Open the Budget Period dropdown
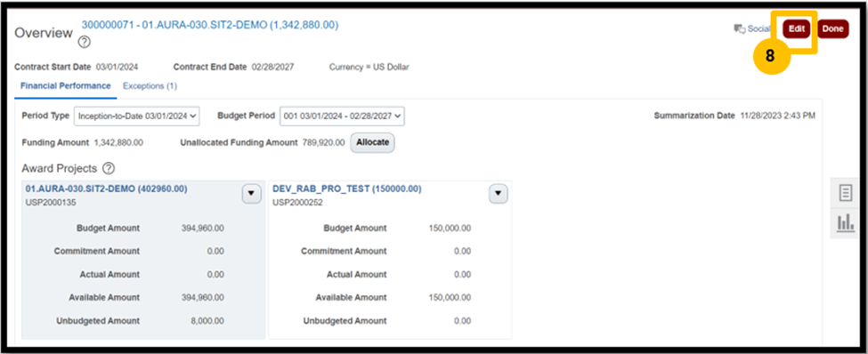The image size is (868, 354). click(x=342, y=117)
